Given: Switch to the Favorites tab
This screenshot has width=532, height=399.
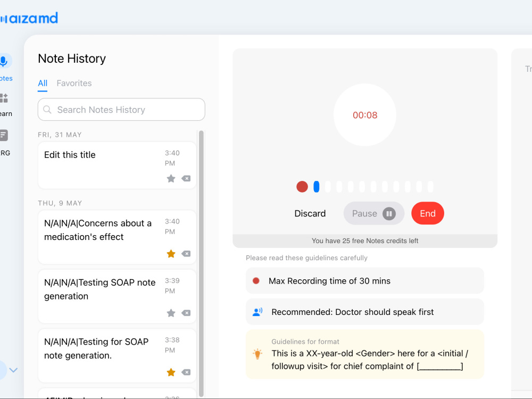Looking at the screenshot, I should coord(74,84).
